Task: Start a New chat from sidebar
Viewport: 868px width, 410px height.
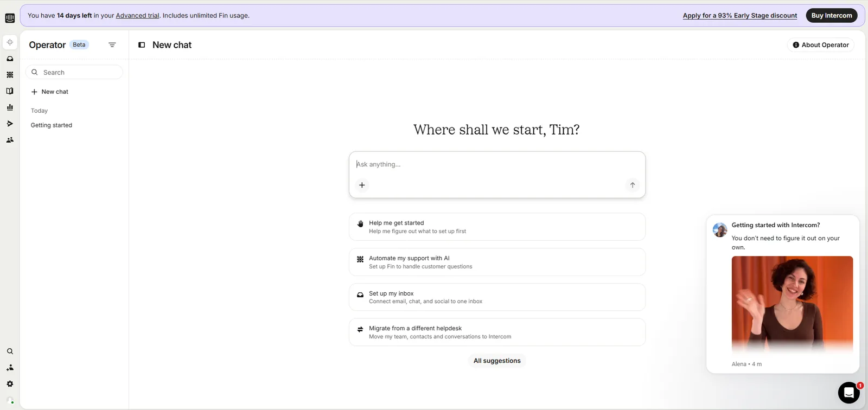Action: point(50,92)
